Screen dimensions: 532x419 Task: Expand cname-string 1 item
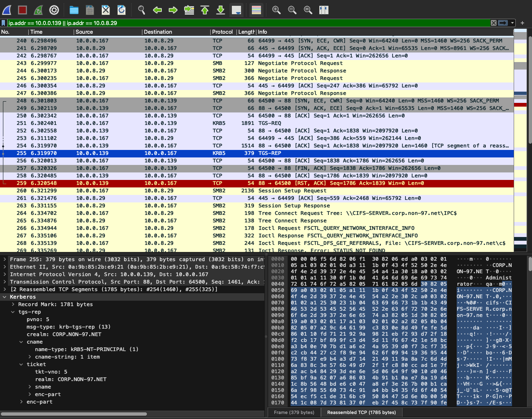pos(30,357)
